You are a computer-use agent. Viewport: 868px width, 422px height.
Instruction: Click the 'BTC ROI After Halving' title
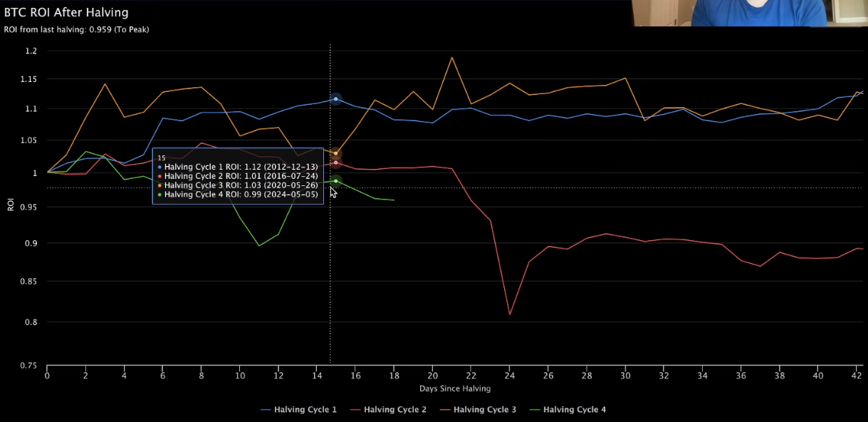click(x=66, y=13)
